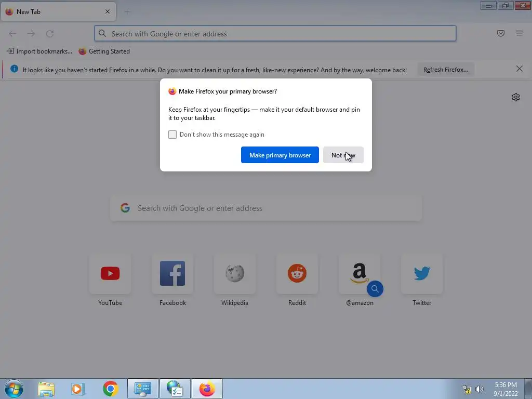Switch to Firefox taskbar button

207,389
